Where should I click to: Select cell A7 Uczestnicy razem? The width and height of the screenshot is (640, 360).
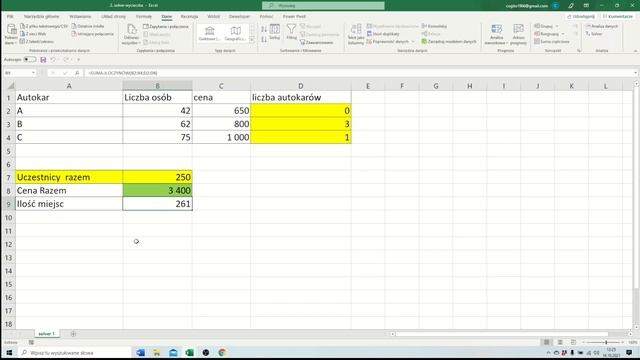pyautogui.click(x=69, y=177)
